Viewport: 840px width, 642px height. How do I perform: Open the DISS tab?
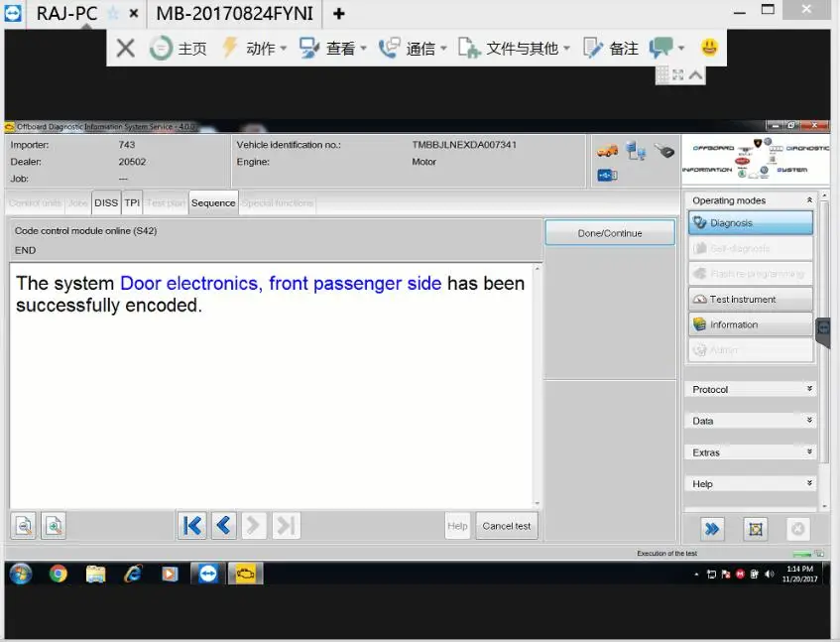point(106,203)
